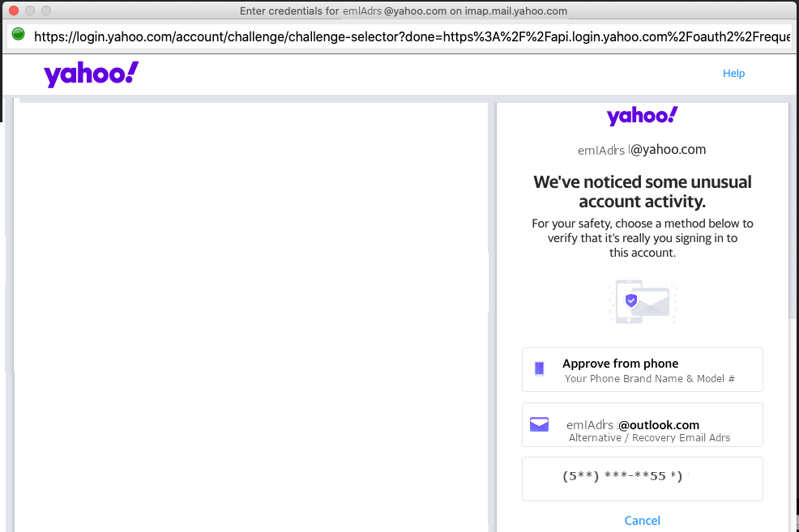This screenshot has width=799, height=532.
Task: Choose Approve from phone verification method
Action: 642,369
